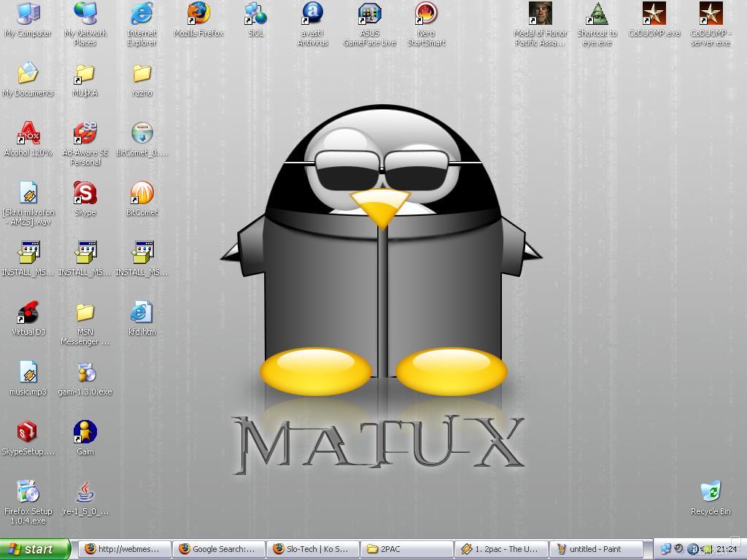Switch to the 2PAC folder window
Screen dimensions: 747x560
coord(407,549)
